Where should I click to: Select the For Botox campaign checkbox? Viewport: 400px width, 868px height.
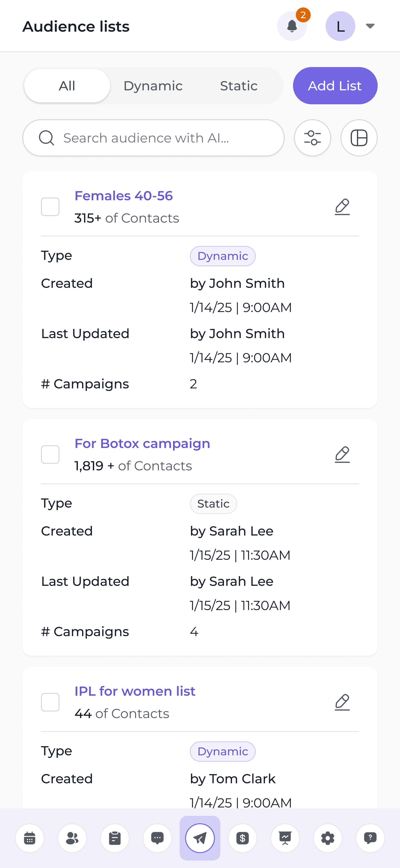click(x=50, y=454)
